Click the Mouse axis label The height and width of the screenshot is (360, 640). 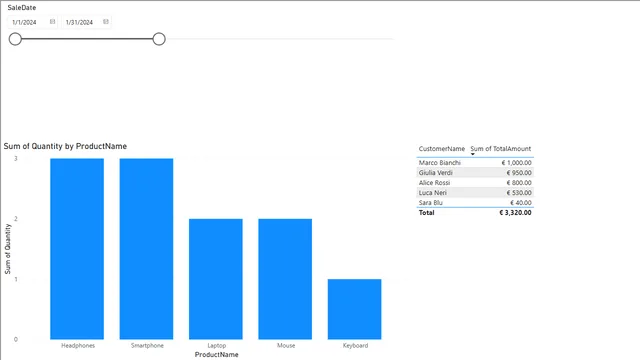coord(286,345)
